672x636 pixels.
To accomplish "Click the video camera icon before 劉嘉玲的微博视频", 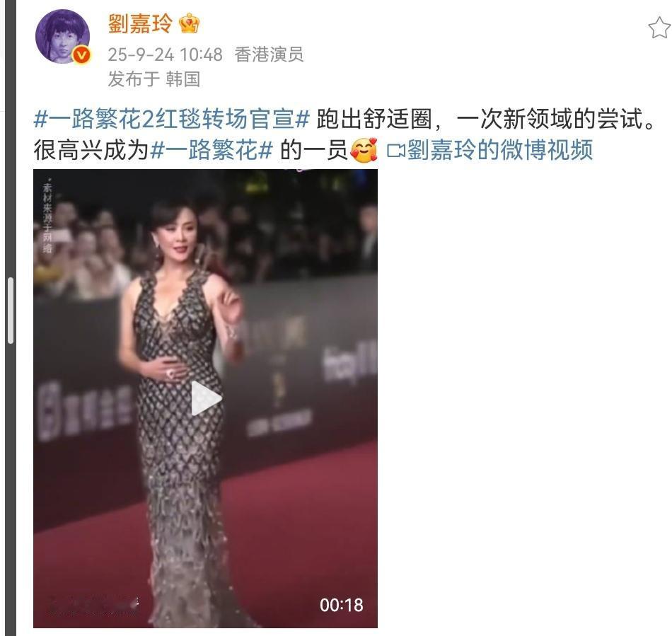I will click(x=395, y=151).
